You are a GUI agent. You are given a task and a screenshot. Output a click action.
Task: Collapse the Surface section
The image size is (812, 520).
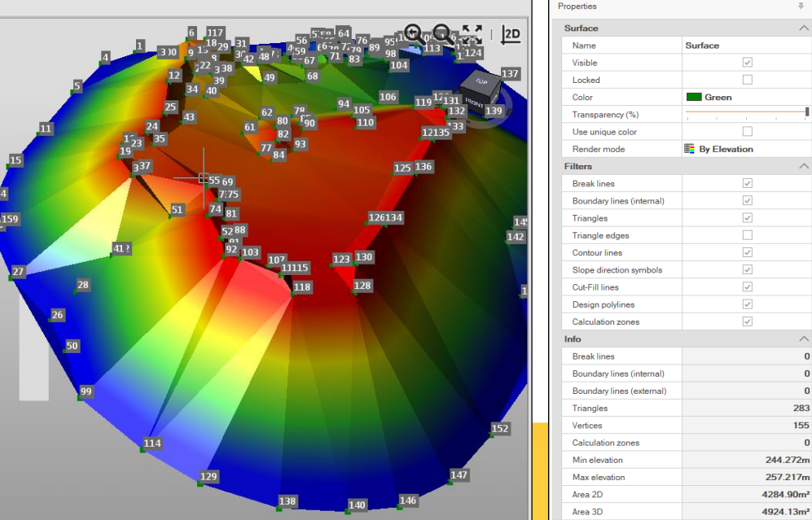(803, 28)
